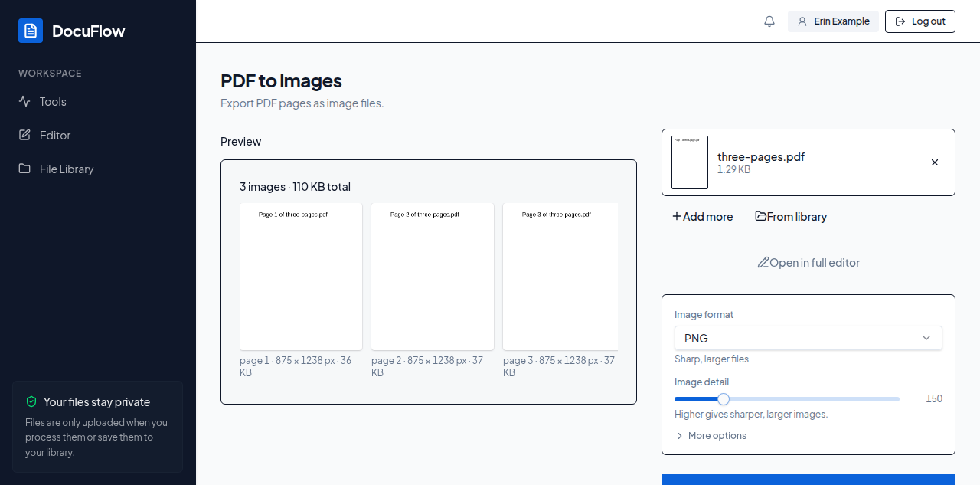Click the DocuFlow brand name

88,31
